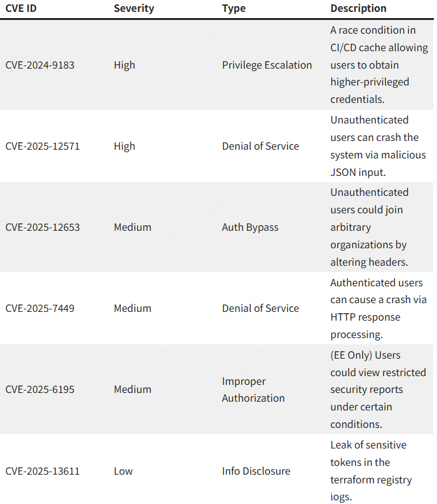Viewport: 437px width, 504px height.
Task: Select the Info Disclosure type cell
Action: (x=256, y=471)
